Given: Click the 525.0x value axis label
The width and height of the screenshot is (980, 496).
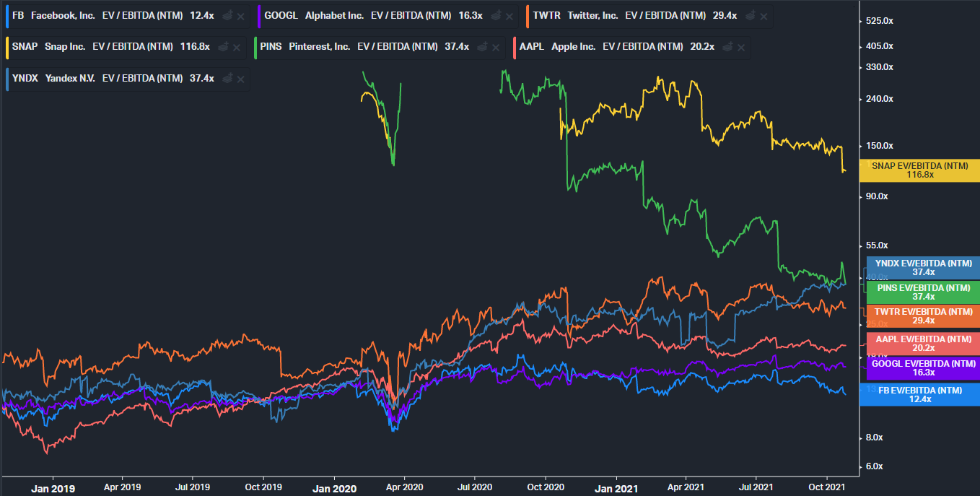Looking at the screenshot, I should pyautogui.click(x=880, y=21).
